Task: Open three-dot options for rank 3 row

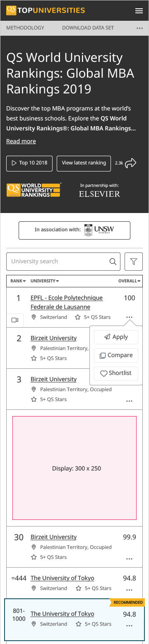Action: tap(129, 401)
